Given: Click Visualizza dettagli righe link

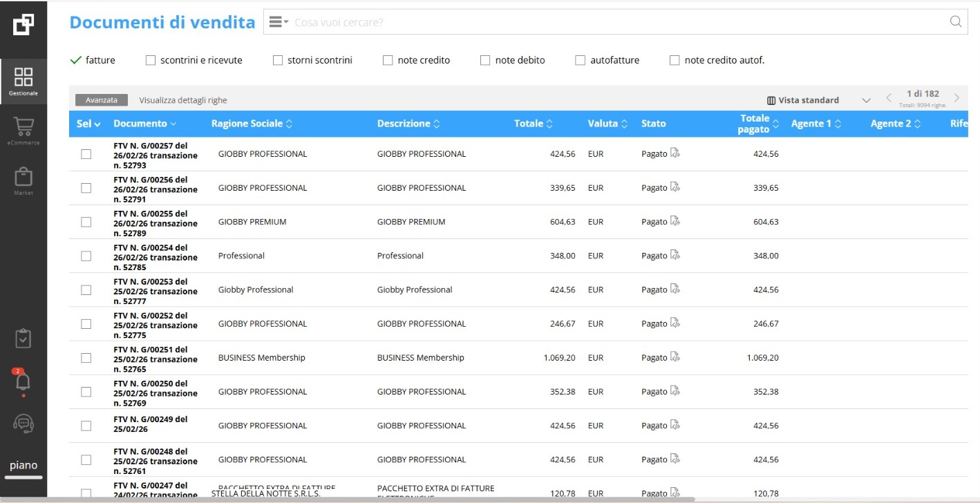Looking at the screenshot, I should pyautogui.click(x=183, y=100).
